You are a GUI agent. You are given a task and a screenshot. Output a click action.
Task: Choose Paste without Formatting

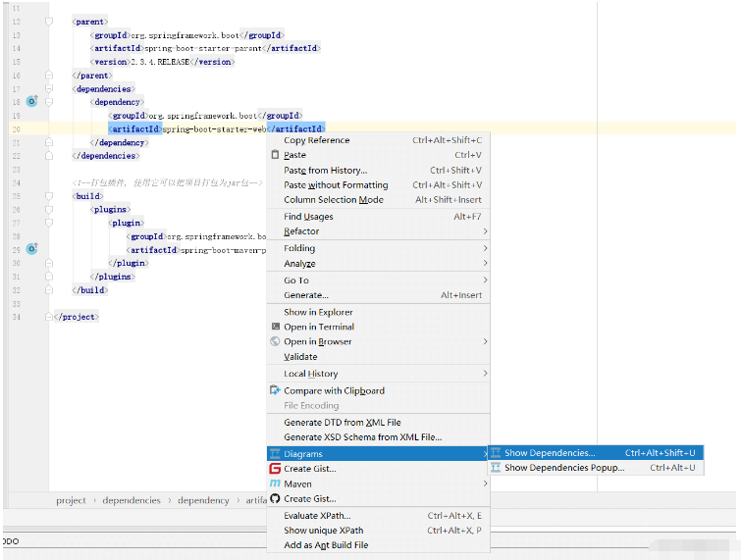[x=378, y=185]
